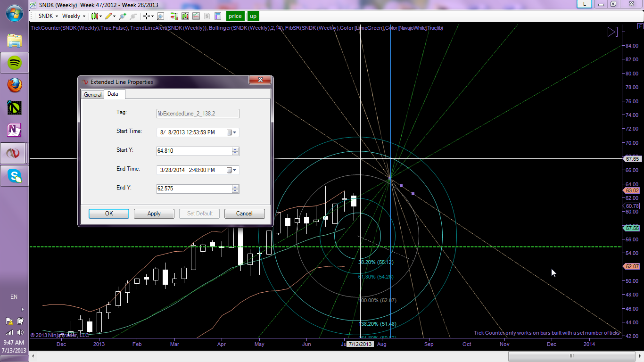
Task: Close the Extended Line Properties dialog
Action: tap(260, 81)
